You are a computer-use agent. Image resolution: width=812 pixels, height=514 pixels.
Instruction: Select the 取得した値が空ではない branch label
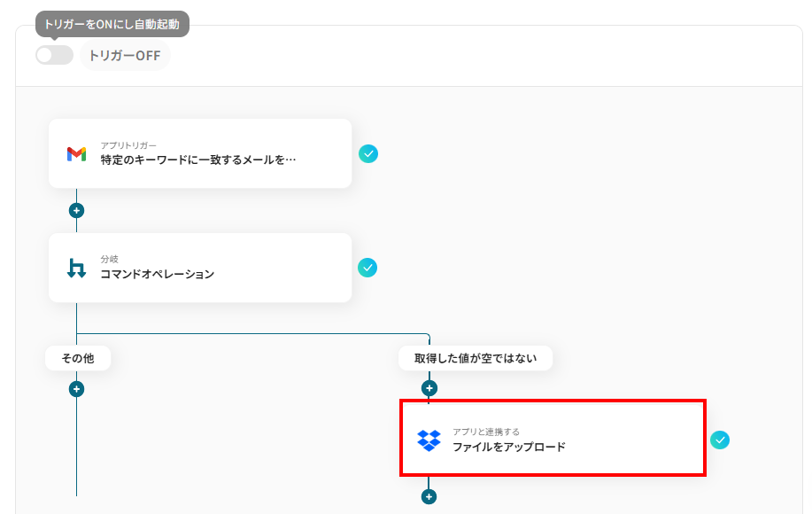(476, 358)
